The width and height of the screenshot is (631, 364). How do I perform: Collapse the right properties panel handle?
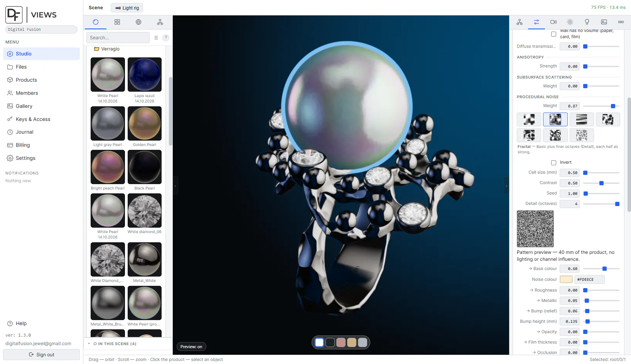click(506, 186)
